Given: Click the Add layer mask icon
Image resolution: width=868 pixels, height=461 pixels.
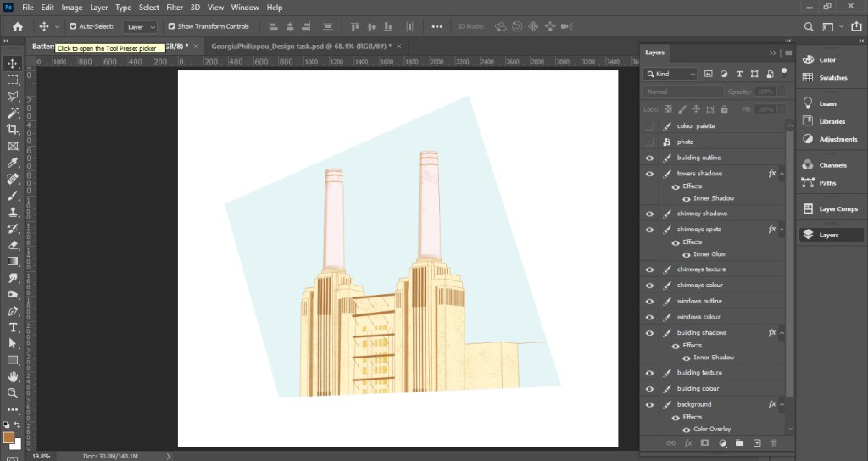Looking at the screenshot, I should 704,443.
